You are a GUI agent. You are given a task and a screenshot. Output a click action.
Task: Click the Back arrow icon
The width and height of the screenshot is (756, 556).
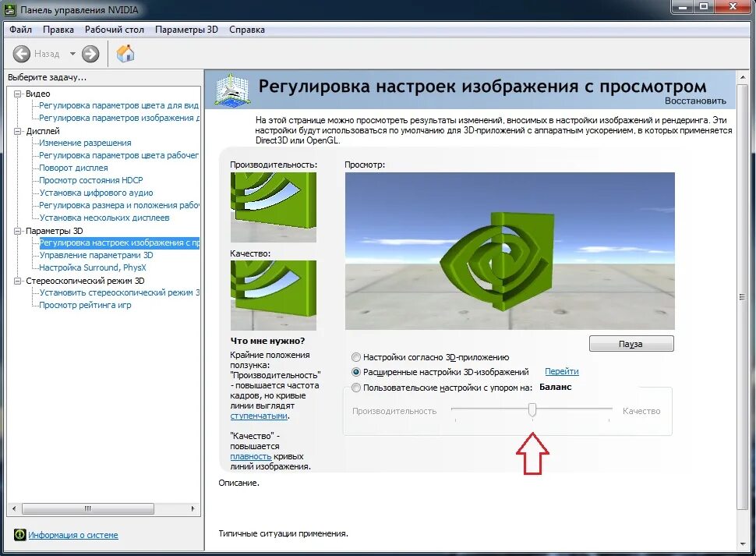[x=21, y=54]
